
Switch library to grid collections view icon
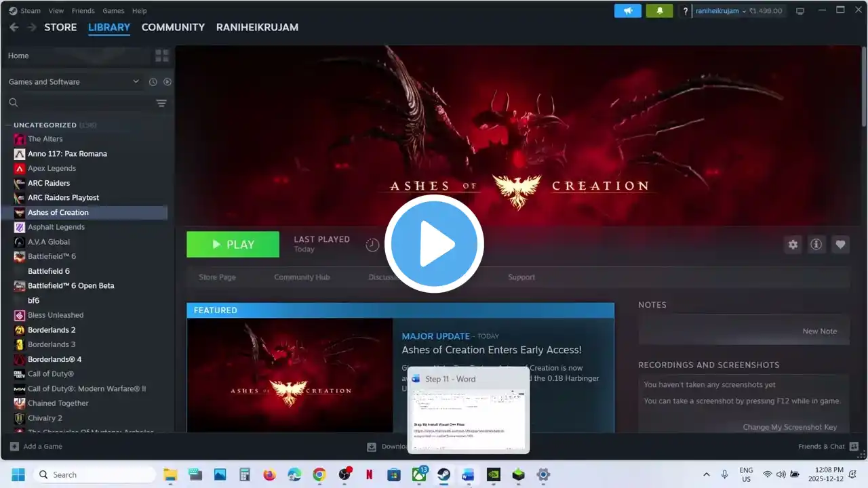point(161,56)
